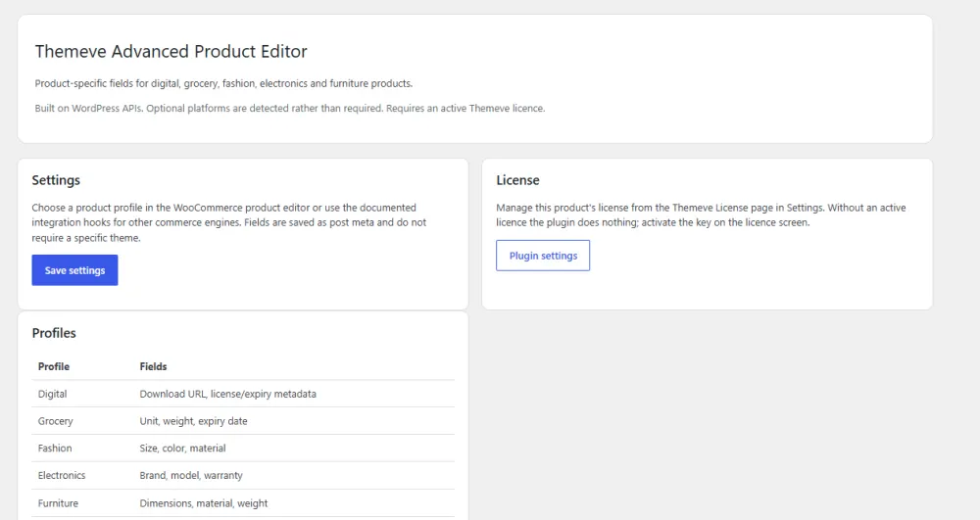Image resolution: width=980 pixels, height=520 pixels.
Task: Click 'Dimensions, material, weight' cell
Action: (204, 503)
